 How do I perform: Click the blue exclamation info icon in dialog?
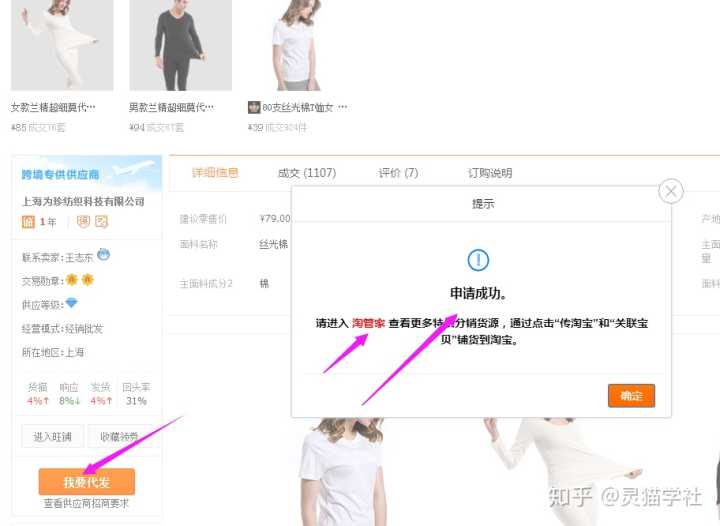[x=478, y=260]
